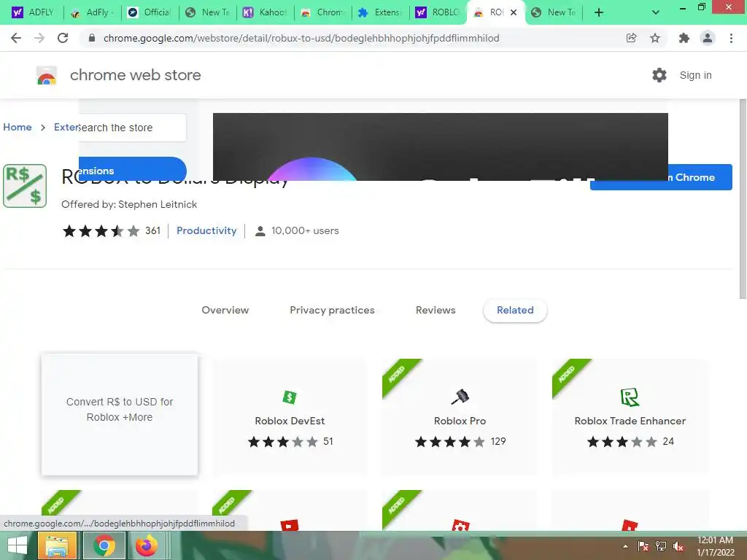Click the Home breadcrumb link

(18, 127)
